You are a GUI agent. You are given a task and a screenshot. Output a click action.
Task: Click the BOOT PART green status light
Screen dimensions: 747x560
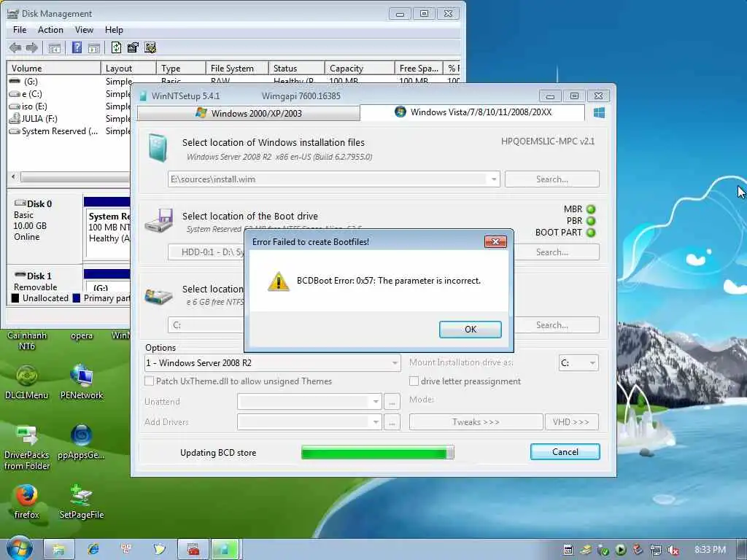tap(591, 233)
